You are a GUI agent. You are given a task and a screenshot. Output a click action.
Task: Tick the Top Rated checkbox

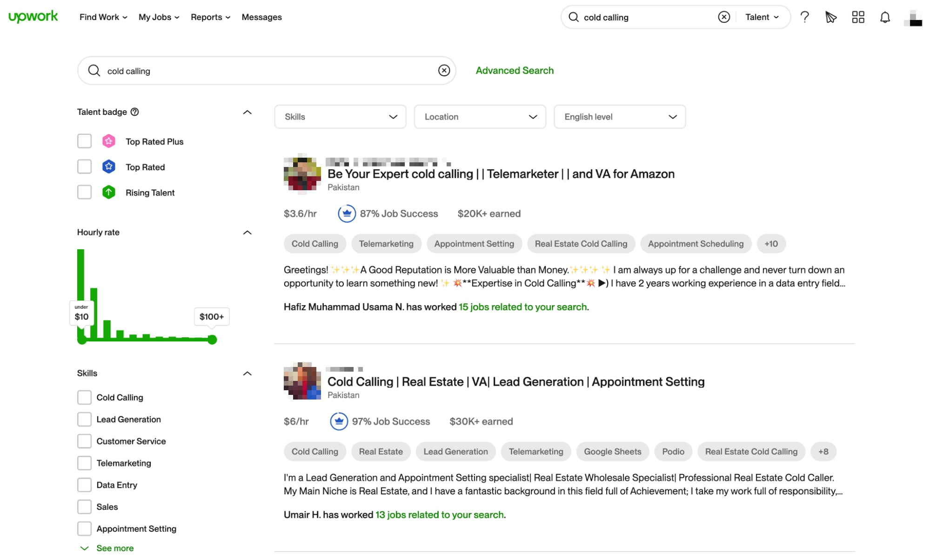(84, 167)
